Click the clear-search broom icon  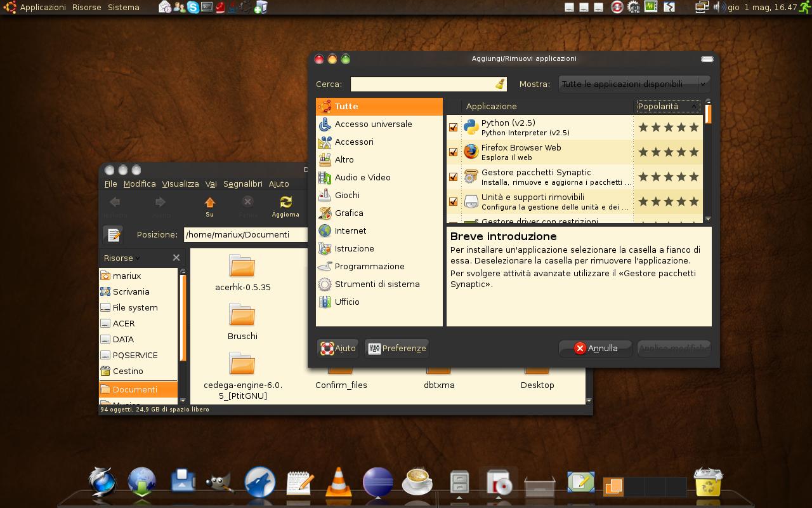(x=500, y=84)
